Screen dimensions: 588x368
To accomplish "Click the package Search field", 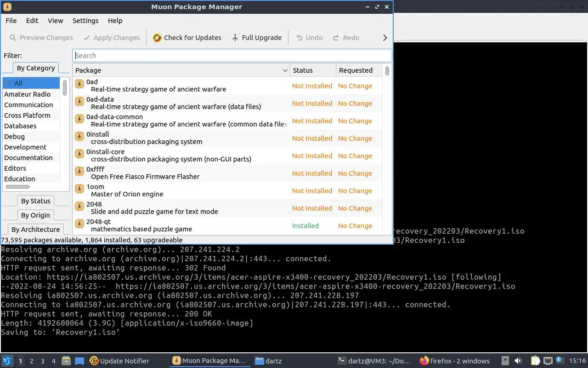I will (x=232, y=56).
